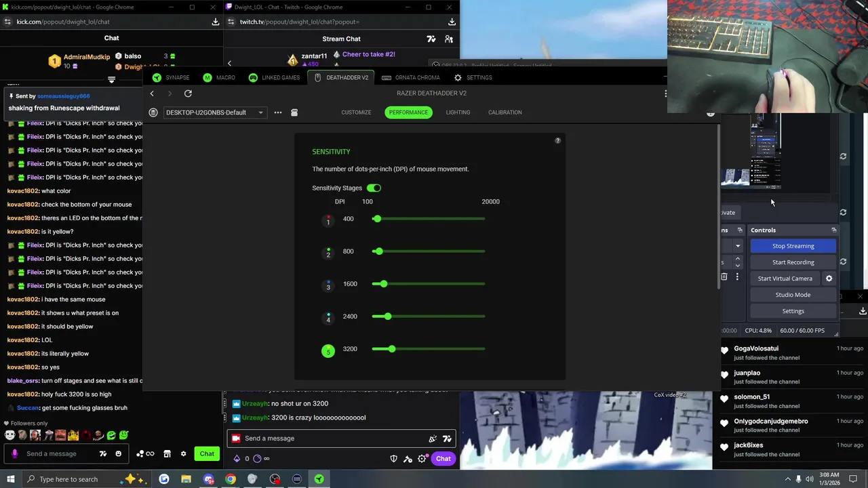This screenshot has height=488, width=868.
Task: Click the purple Twitch Chat send button
Action: click(x=443, y=459)
